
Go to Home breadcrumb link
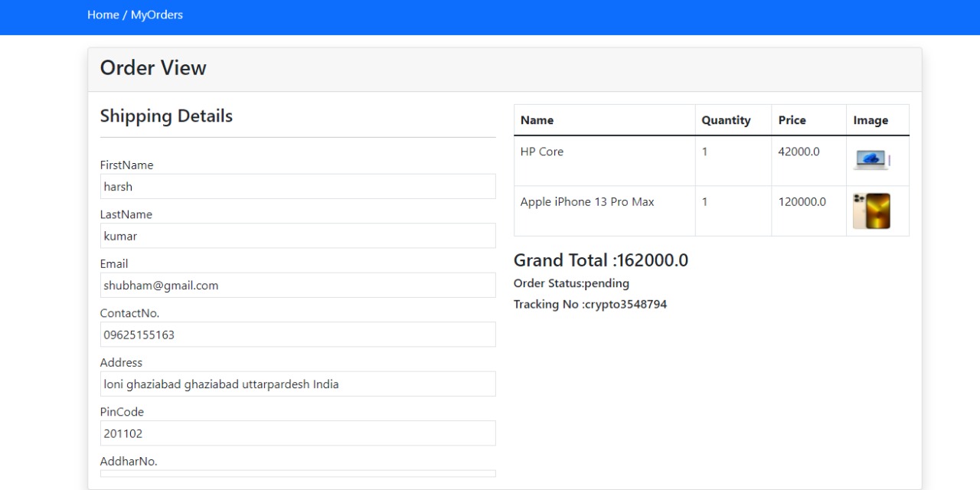pyautogui.click(x=103, y=15)
